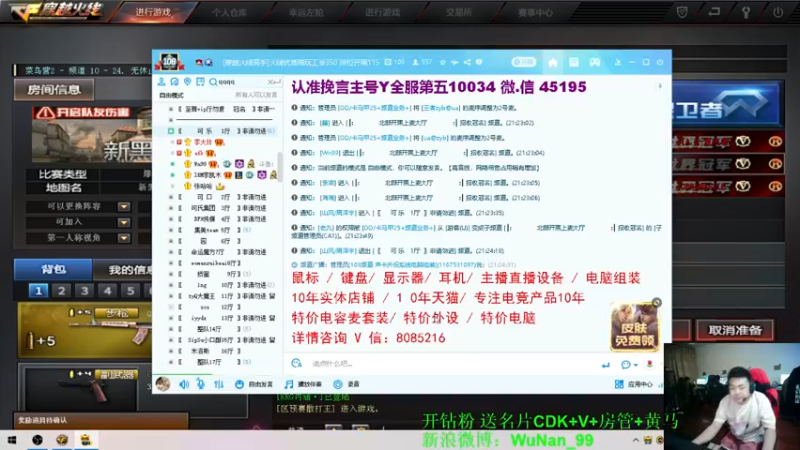
Task: Click 自由发言 free speech button
Action: 254,384
